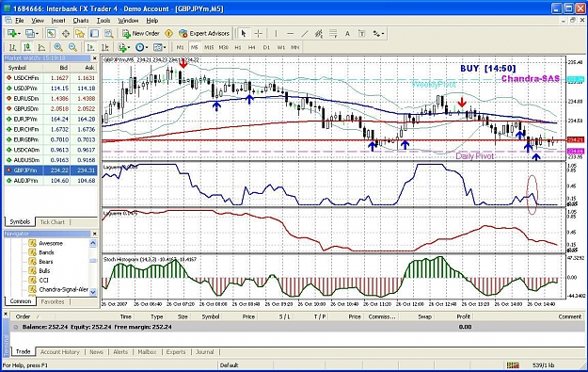
Task: Switch timeframe to H4
Action: pos(251,47)
